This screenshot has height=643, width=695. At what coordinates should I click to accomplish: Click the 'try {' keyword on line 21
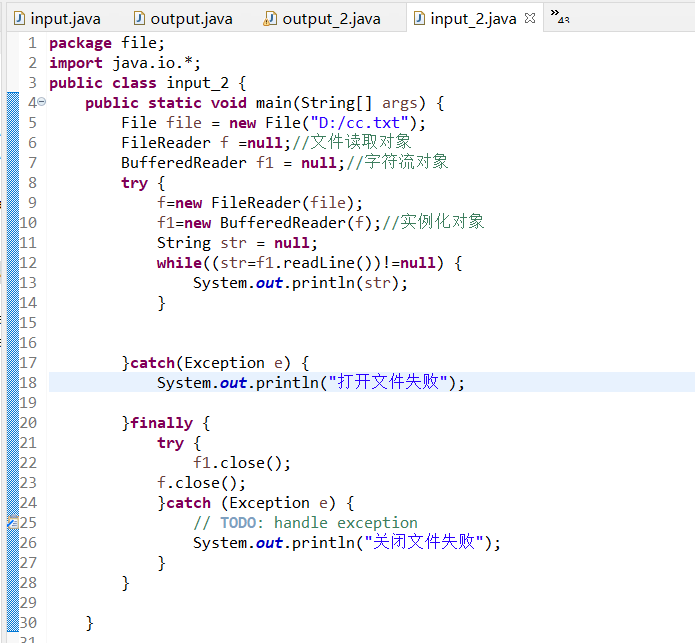(179, 443)
